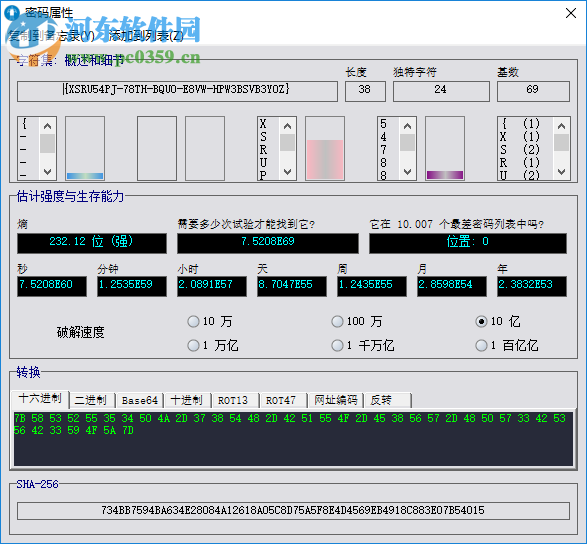Click the trials value 7.5208E69
Screen dimensions: 587x544
(x=268, y=243)
